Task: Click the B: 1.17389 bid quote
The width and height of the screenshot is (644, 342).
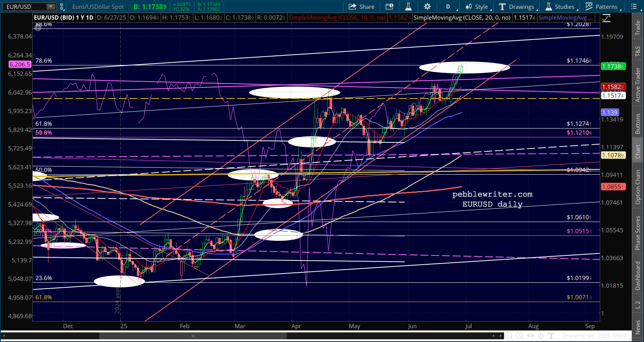Action: click(150, 7)
